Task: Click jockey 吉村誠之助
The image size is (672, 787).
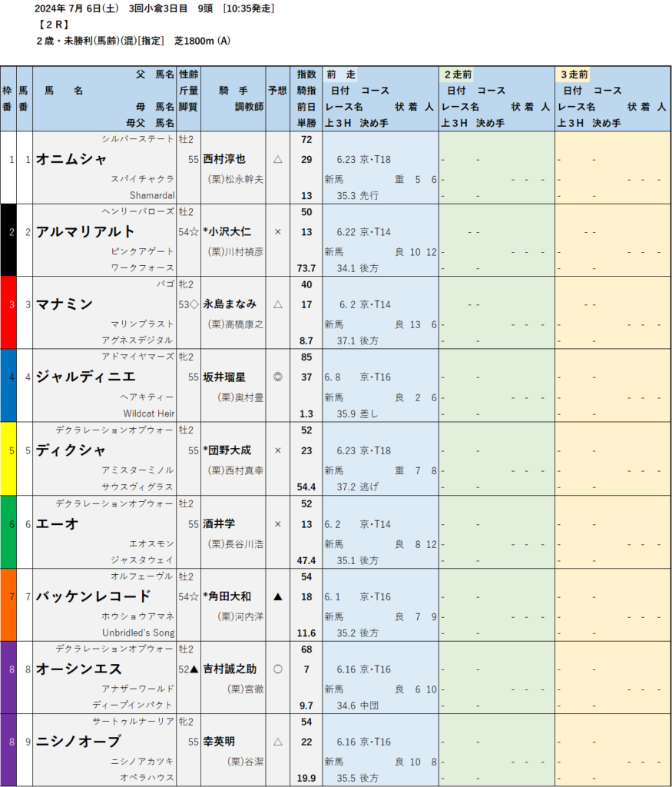Action: (230, 669)
